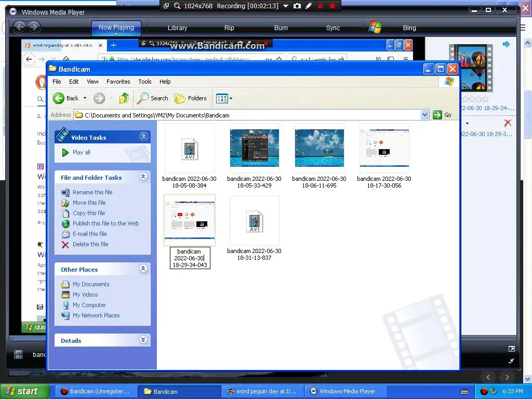Image resolution: width=532 pixels, height=399 pixels.
Task: Switch to Windows Media Player taskbar button
Action: click(x=346, y=392)
